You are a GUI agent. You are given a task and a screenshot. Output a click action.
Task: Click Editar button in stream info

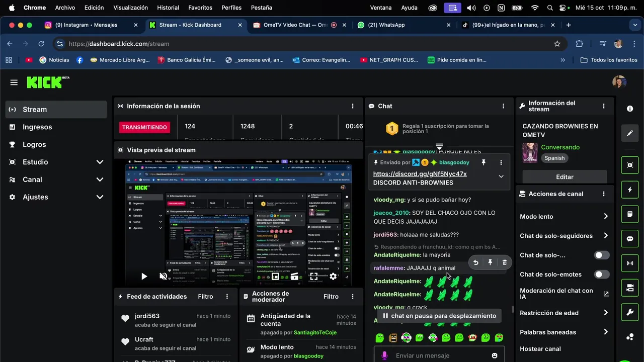565,177
